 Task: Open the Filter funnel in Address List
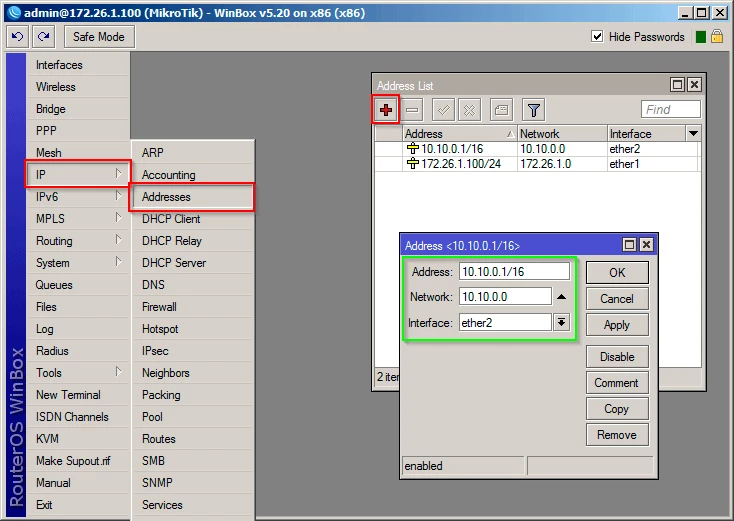(534, 109)
